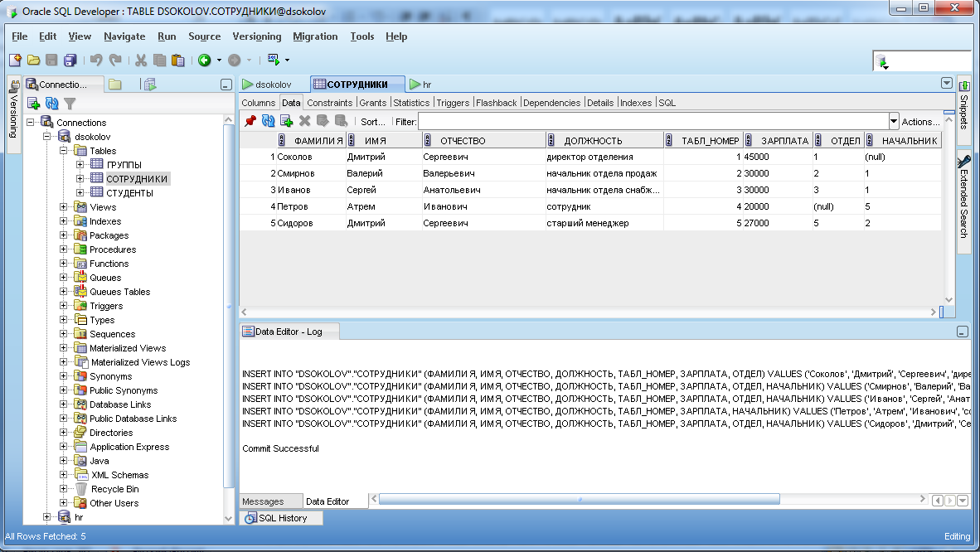The image size is (980, 552).
Task: Open the Filter history dropdown arrow
Action: [893, 121]
